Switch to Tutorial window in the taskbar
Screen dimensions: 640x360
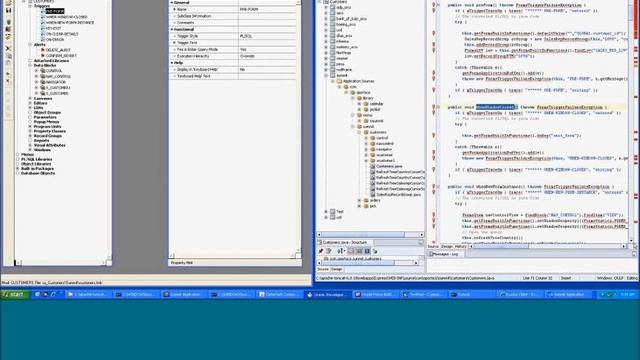pyautogui.click(x=472, y=294)
